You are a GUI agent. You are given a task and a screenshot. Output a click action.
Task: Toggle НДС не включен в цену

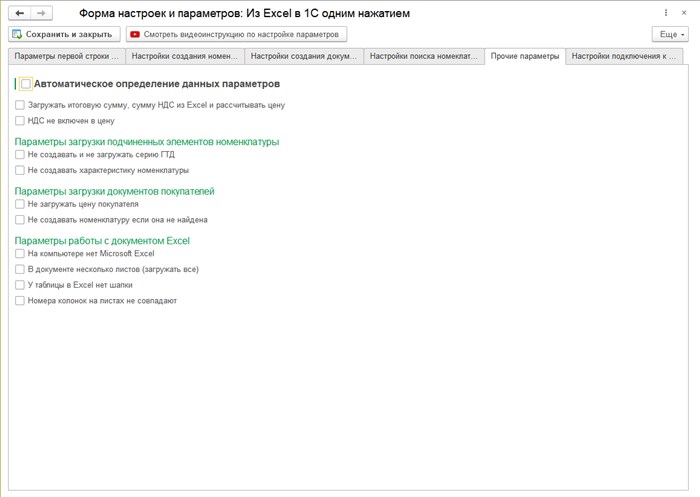click(20, 121)
